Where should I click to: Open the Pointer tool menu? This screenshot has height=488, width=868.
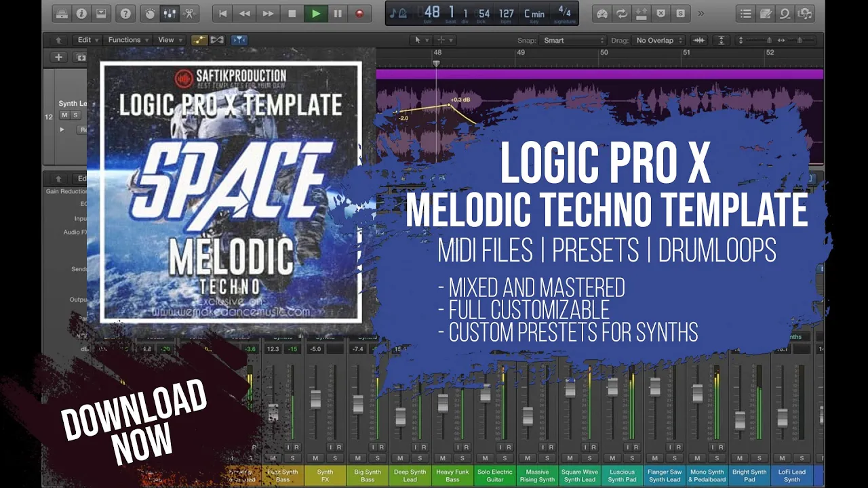420,40
